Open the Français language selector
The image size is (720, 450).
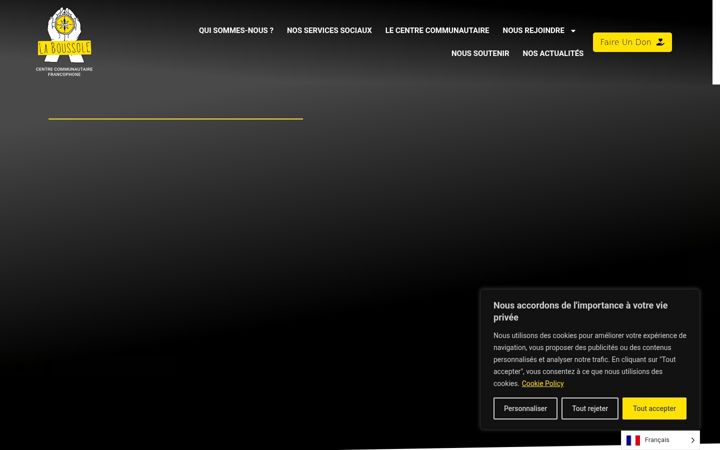pos(660,440)
